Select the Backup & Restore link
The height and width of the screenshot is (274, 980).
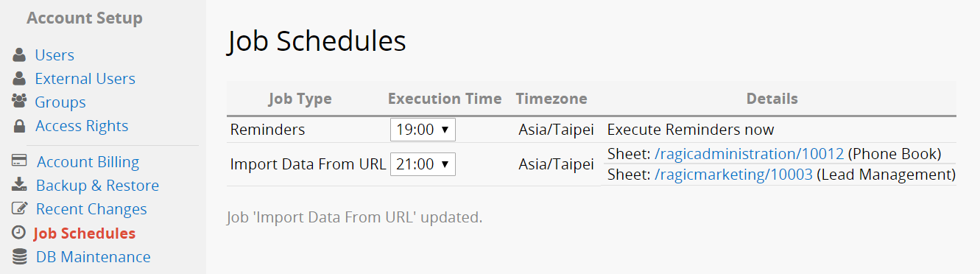97,186
